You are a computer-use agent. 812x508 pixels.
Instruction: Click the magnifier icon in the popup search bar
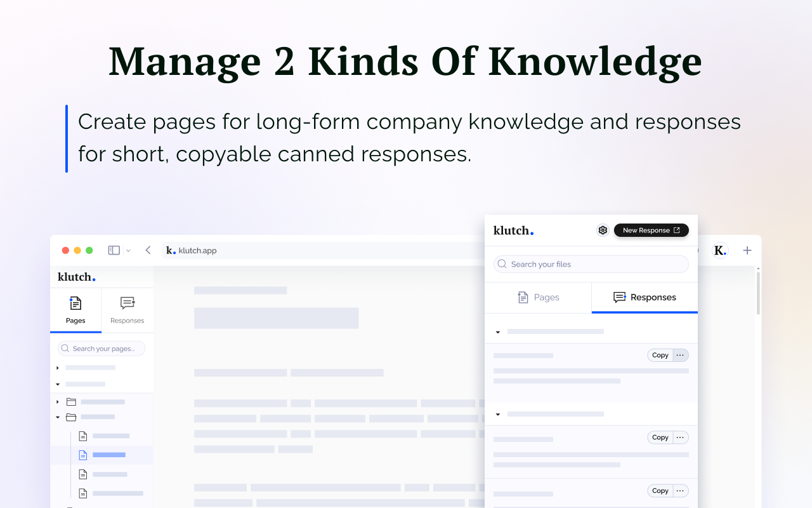coord(502,264)
